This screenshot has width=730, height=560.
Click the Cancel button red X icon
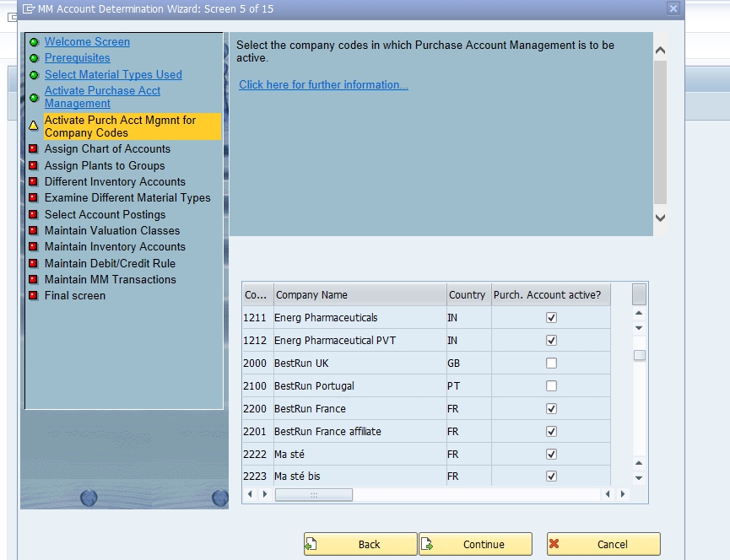click(x=554, y=544)
